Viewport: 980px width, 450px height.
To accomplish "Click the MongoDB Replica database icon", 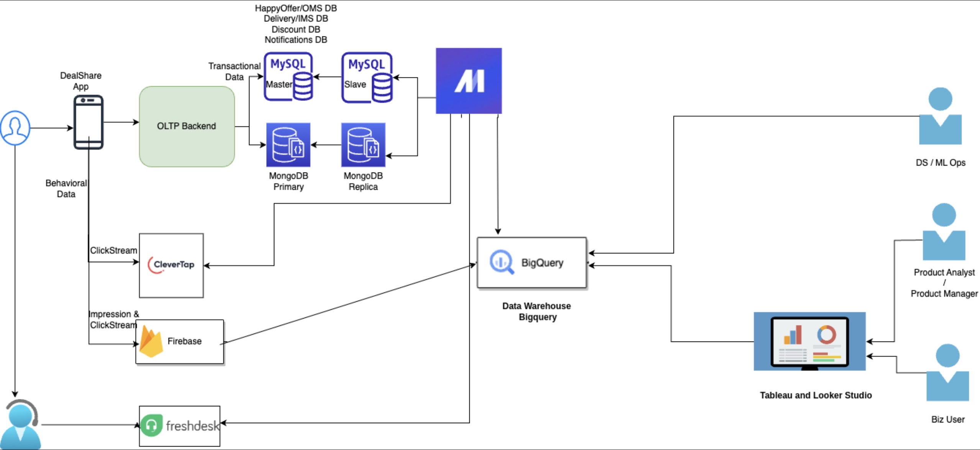I will pyautogui.click(x=363, y=145).
